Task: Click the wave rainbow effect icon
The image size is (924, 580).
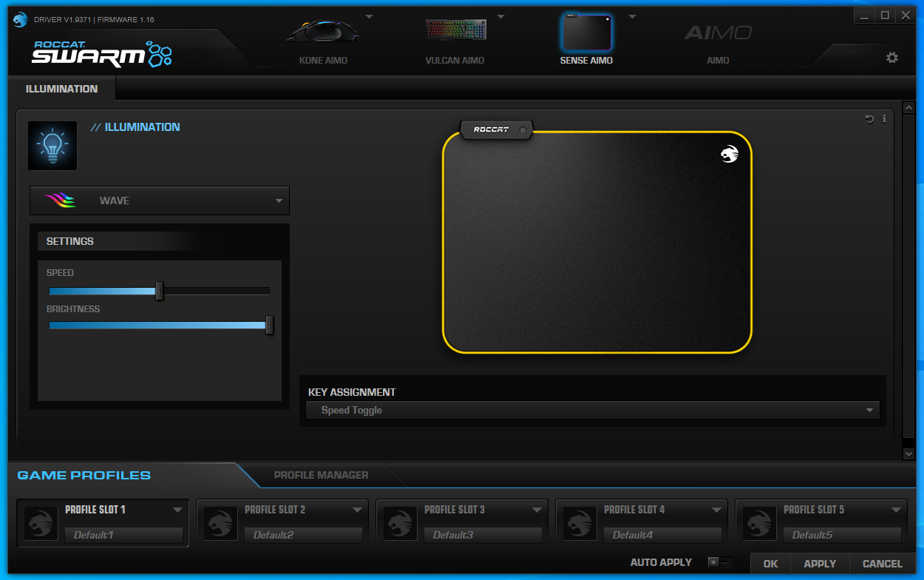Action: pos(60,200)
